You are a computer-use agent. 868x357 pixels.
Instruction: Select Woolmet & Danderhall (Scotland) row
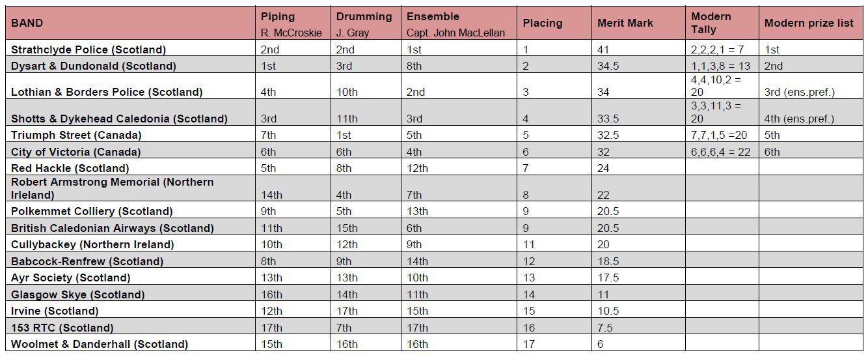click(435, 344)
